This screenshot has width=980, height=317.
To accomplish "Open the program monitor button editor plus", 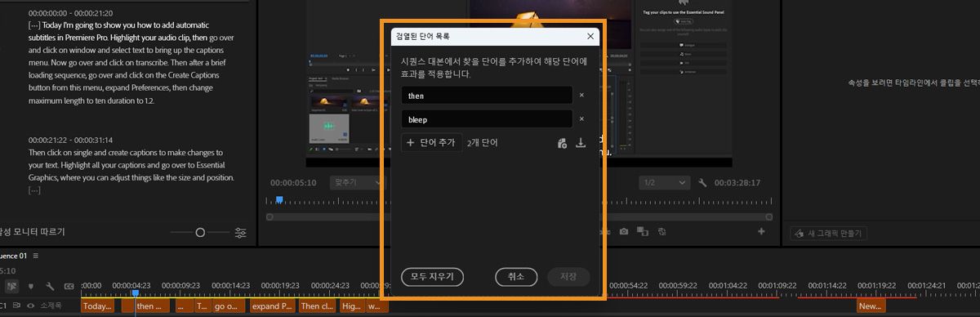I will pyautogui.click(x=761, y=232).
